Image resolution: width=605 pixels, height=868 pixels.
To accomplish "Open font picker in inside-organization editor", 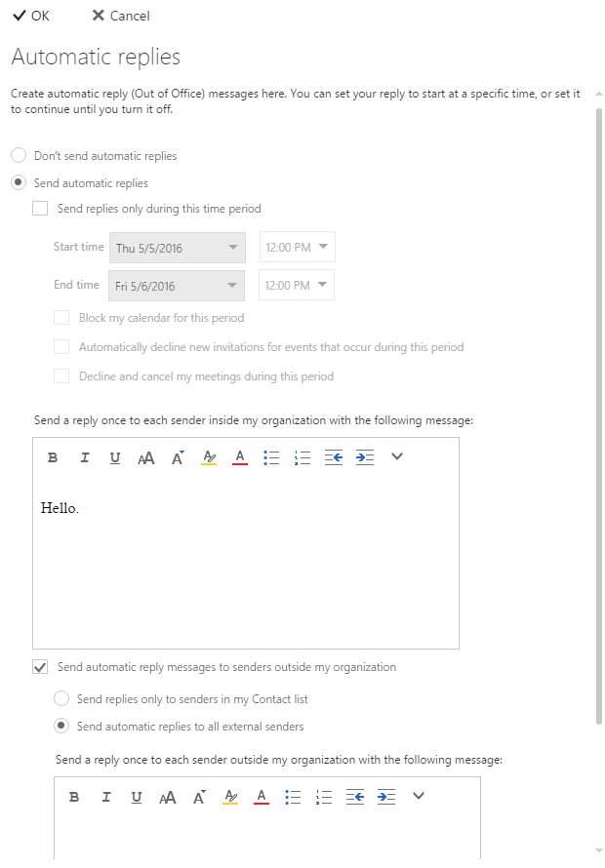I will (145, 457).
